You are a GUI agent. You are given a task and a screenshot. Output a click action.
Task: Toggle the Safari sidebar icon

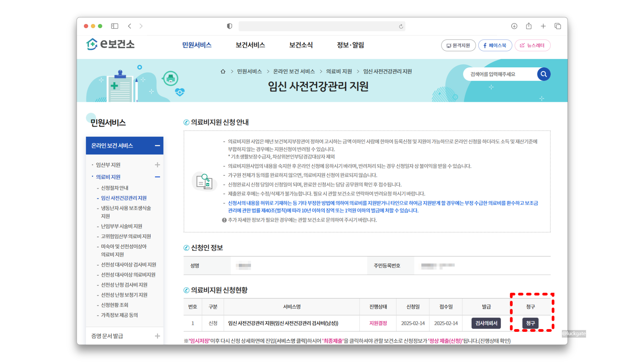pyautogui.click(x=115, y=26)
